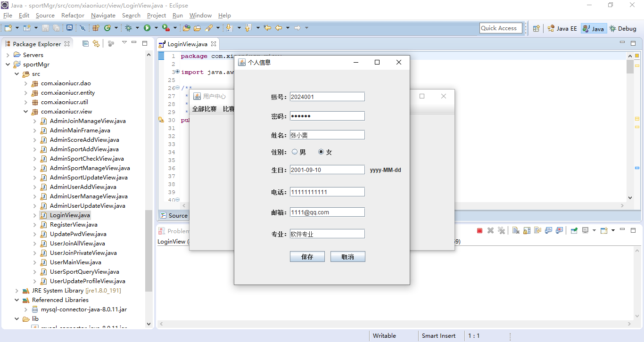Click the 保存 button
Image resolution: width=644 pixels, height=342 pixels.
pyautogui.click(x=307, y=257)
